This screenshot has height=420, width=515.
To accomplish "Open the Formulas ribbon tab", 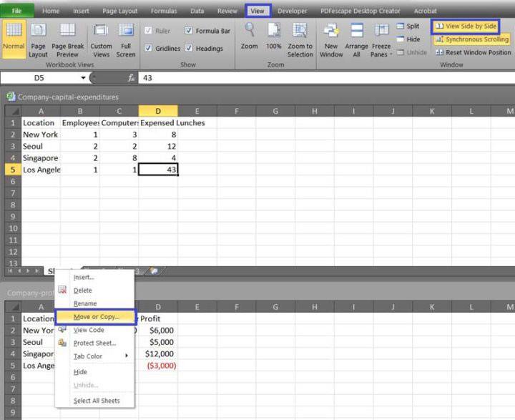I will click(x=164, y=11).
